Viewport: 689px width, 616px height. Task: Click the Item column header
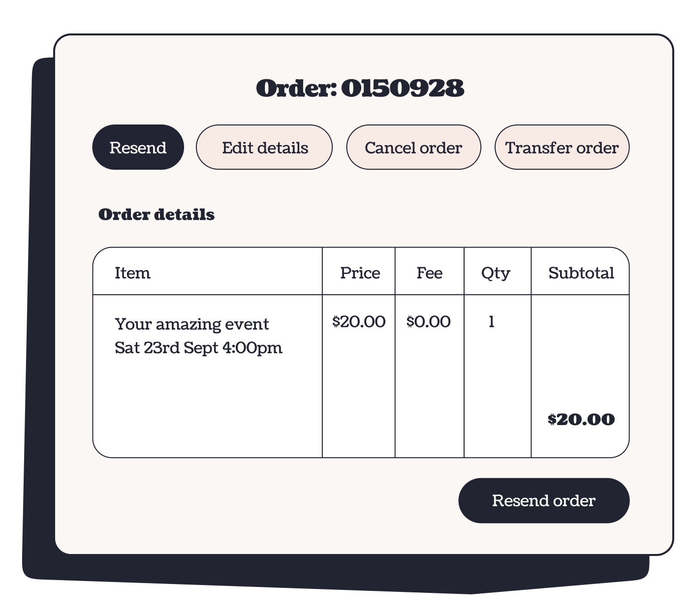(x=132, y=273)
